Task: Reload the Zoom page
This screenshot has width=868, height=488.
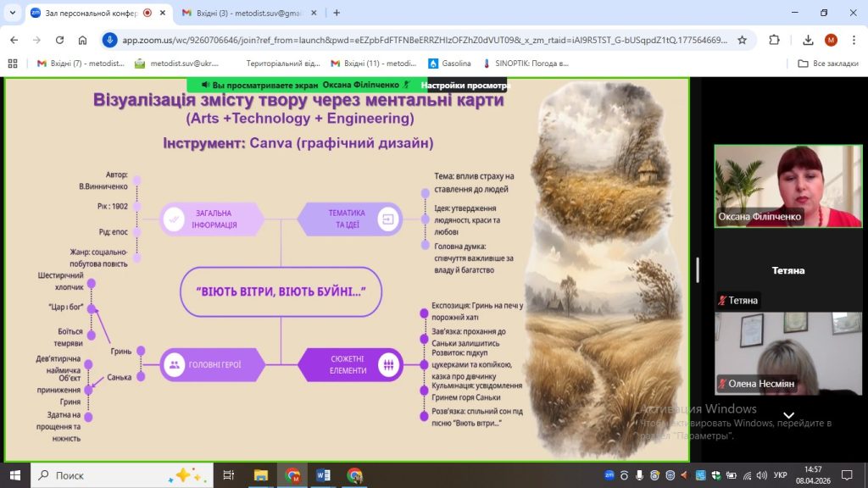Action: pos(59,40)
